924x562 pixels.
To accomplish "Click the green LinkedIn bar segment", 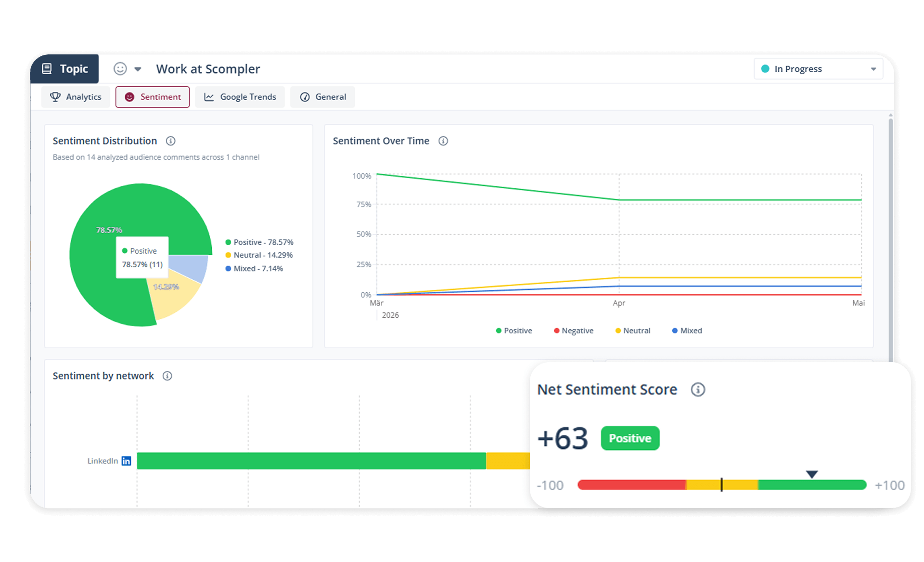I will click(x=311, y=461).
